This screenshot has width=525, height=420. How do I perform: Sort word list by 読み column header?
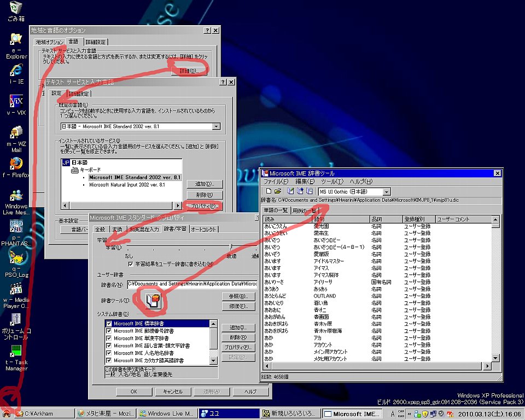287,219
